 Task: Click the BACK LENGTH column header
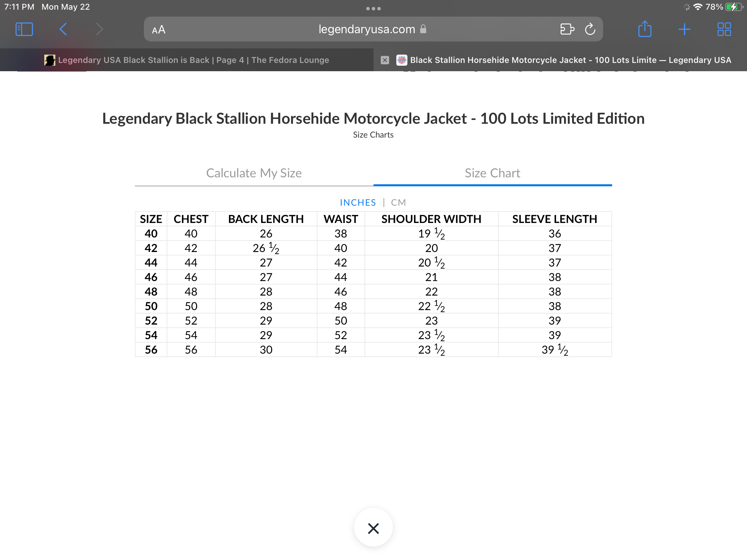(x=266, y=219)
